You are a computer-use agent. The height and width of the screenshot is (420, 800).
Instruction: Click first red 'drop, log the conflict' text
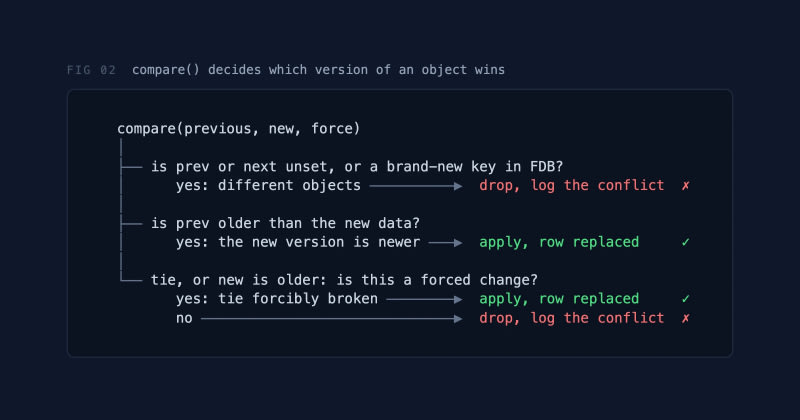(x=571, y=185)
